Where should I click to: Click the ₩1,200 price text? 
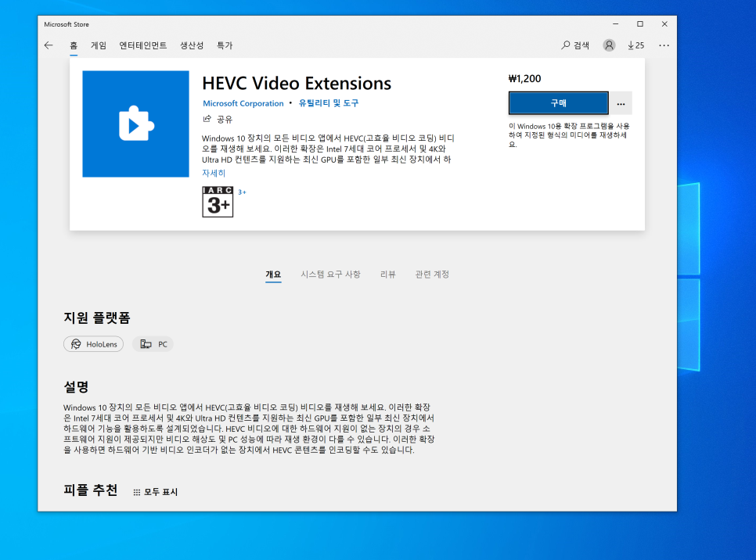tap(524, 78)
